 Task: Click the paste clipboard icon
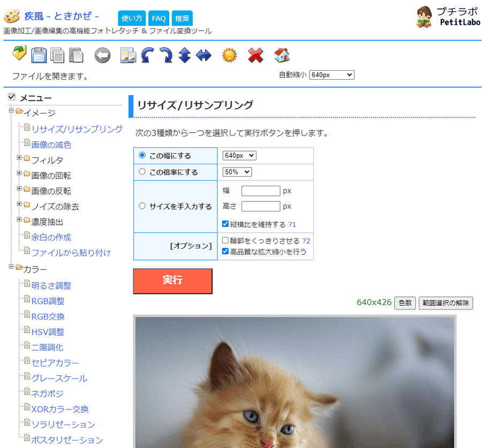tap(76, 55)
